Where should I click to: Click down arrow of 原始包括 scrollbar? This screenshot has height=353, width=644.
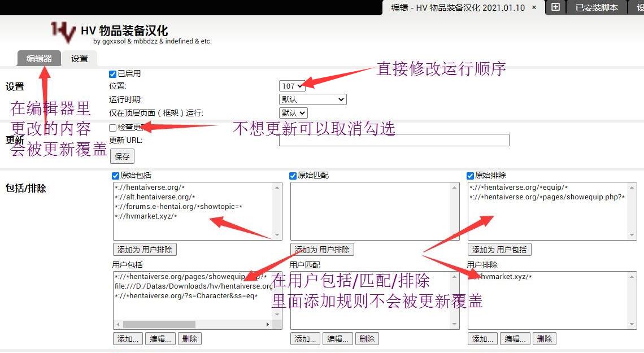click(277, 235)
